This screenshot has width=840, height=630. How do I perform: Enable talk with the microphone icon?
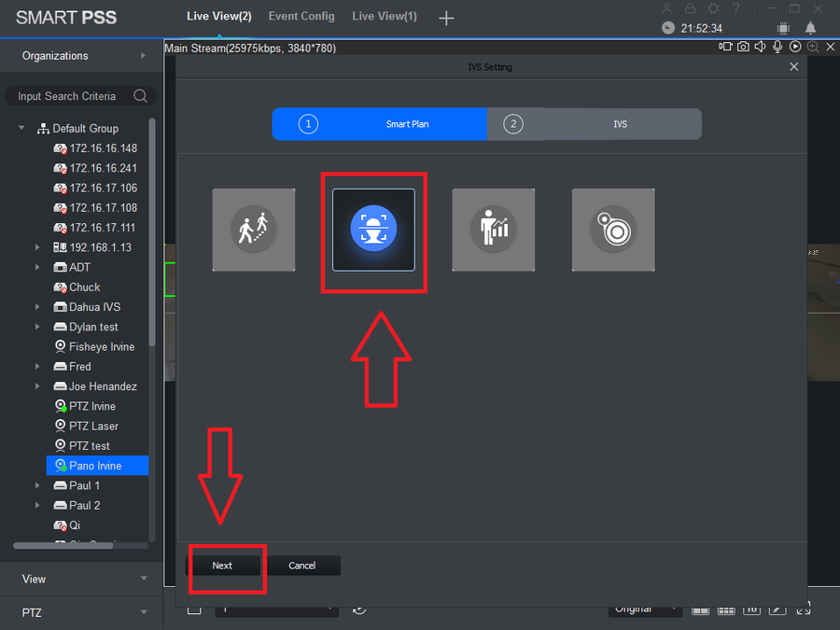777,48
